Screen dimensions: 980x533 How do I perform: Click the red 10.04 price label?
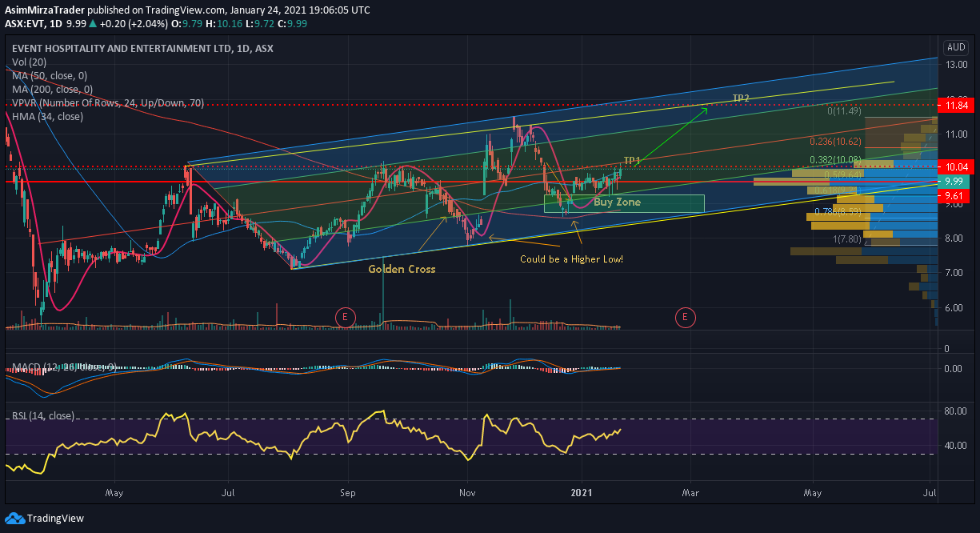click(954, 167)
